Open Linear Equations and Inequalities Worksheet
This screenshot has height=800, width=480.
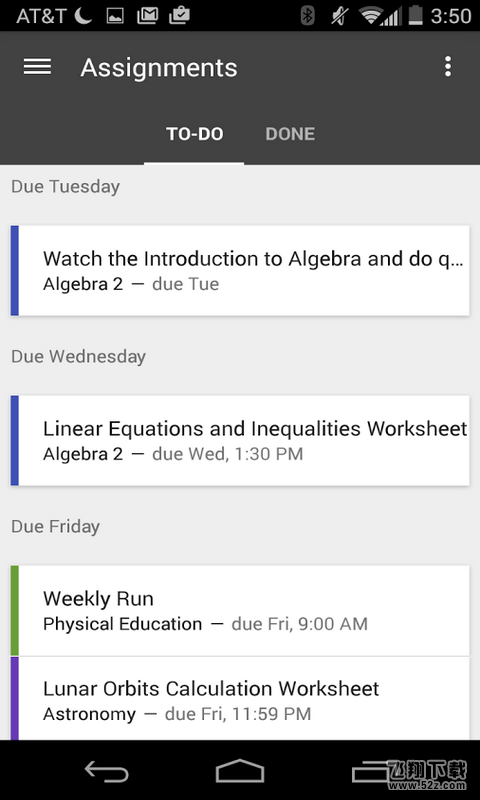[240, 440]
